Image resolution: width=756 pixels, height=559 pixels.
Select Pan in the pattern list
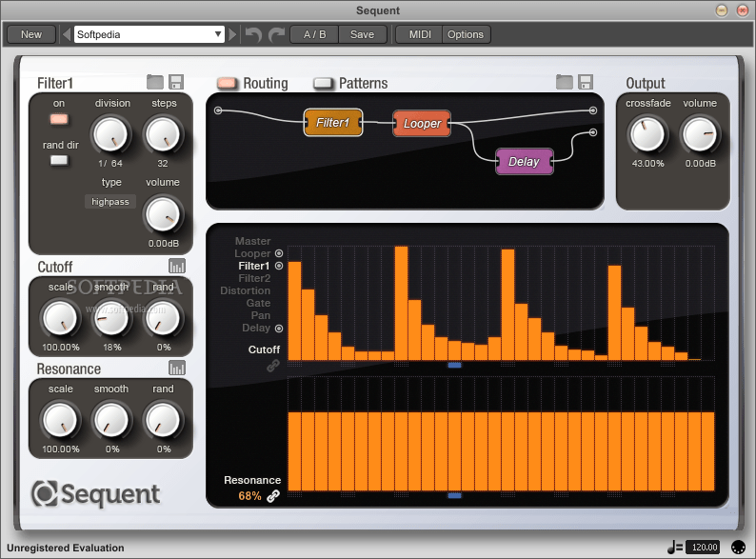click(261, 315)
